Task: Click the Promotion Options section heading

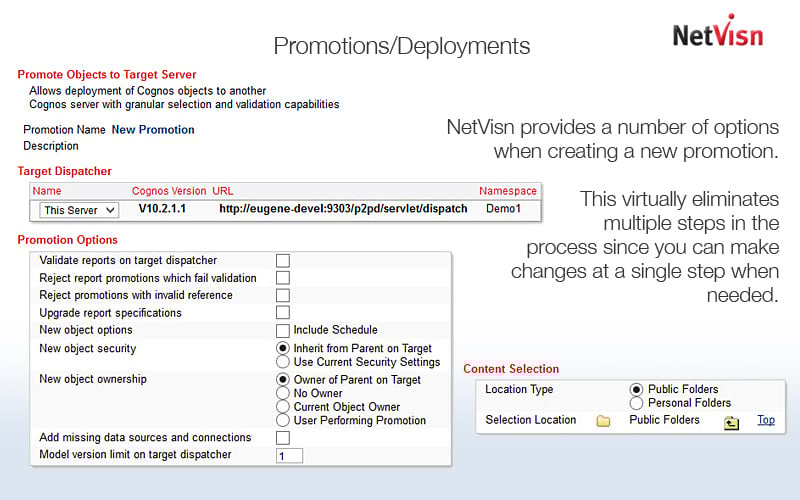Action: click(68, 240)
